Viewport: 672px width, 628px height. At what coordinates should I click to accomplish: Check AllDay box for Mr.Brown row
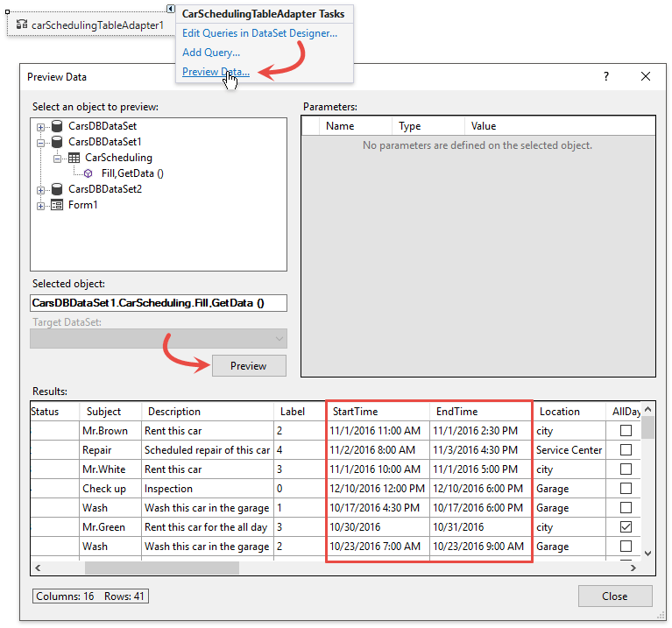(x=626, y=431)
